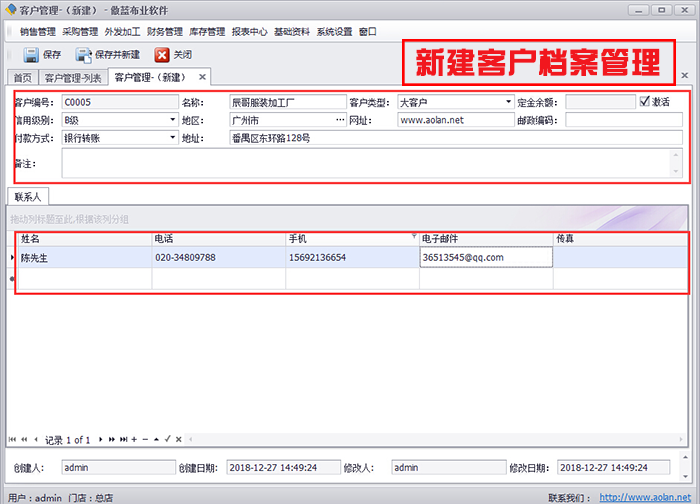The width and height of the screenshot is (700, 504).
Task: Open the 库存管理 menu
Action: pos(207,31)
